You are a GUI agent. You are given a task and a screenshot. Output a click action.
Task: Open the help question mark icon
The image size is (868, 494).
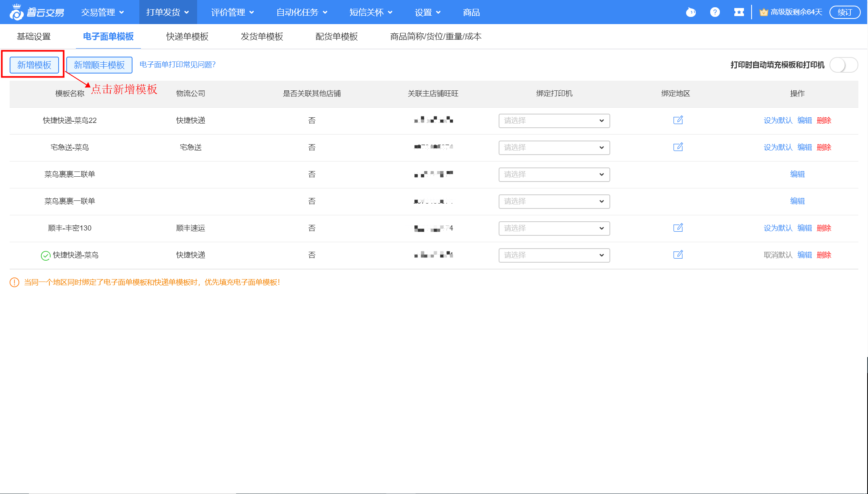pyautogui.click(x=715, y=12)
